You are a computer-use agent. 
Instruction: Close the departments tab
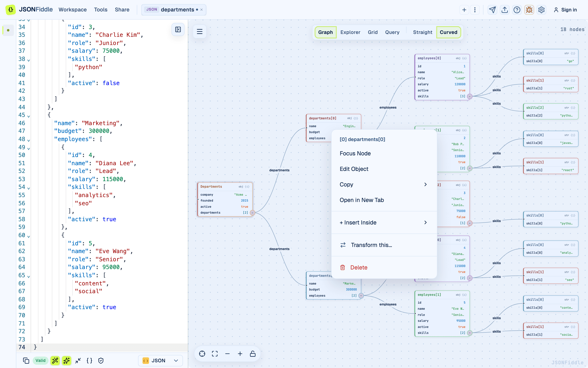coord(202,10)
